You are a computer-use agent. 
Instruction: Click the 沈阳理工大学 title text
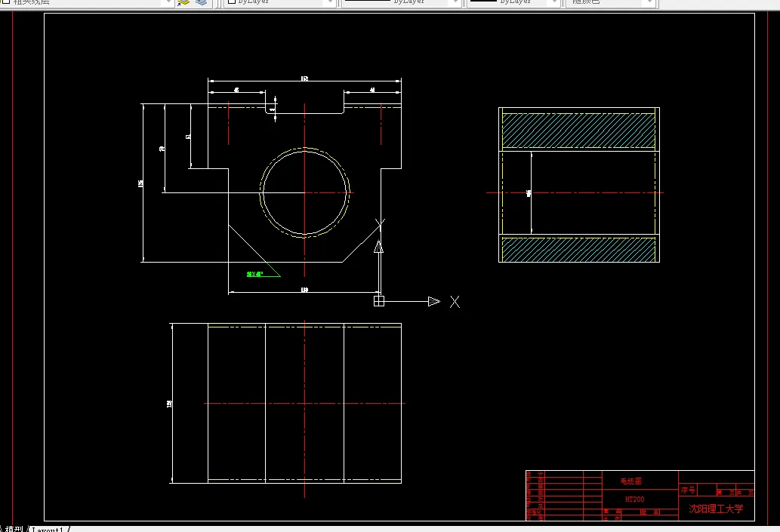716,509
